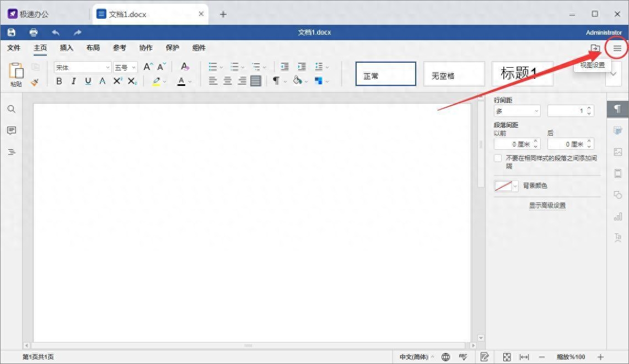Click 显示高级设置 link

pos(547,205)
